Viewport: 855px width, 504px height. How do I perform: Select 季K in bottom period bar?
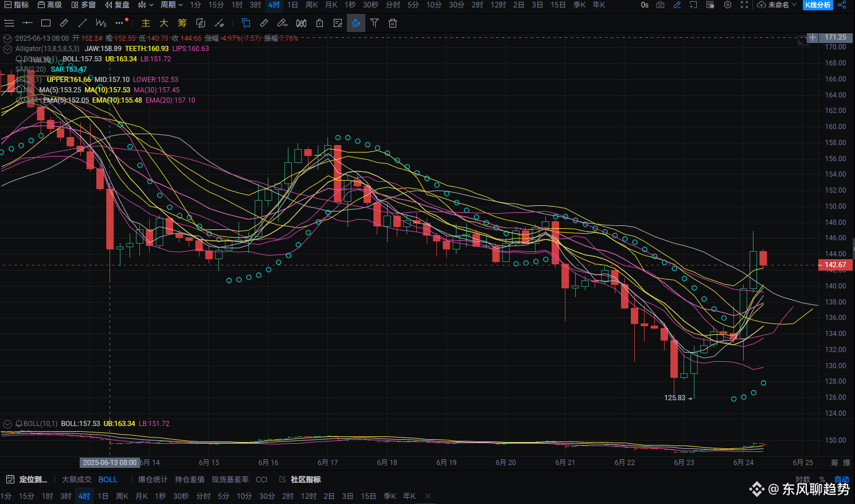click(390, 496)
